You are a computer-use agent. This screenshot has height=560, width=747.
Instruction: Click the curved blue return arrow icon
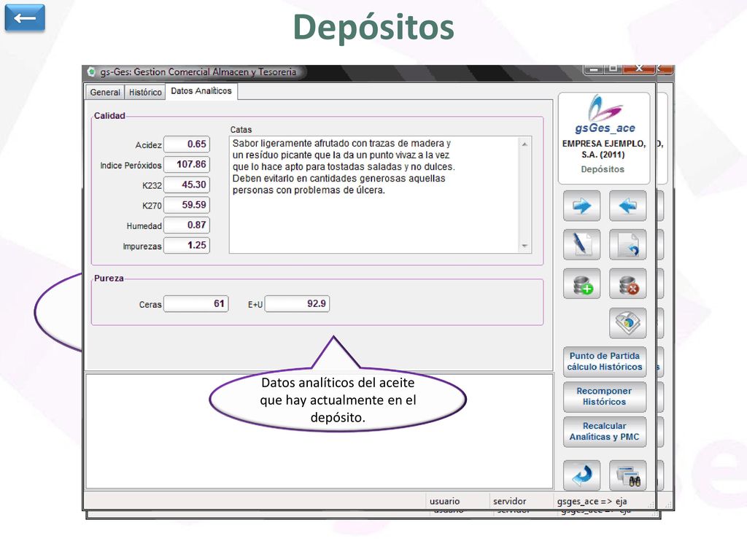(581, 475)
